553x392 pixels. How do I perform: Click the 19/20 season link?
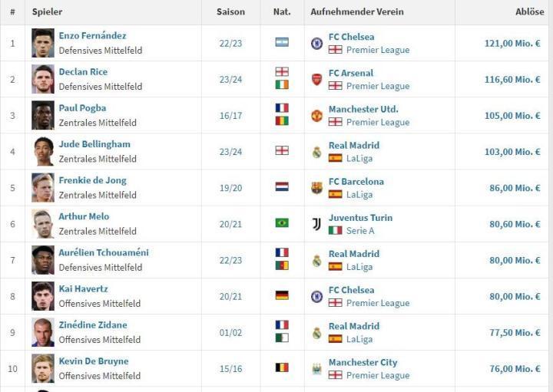[x=230, y=188]
